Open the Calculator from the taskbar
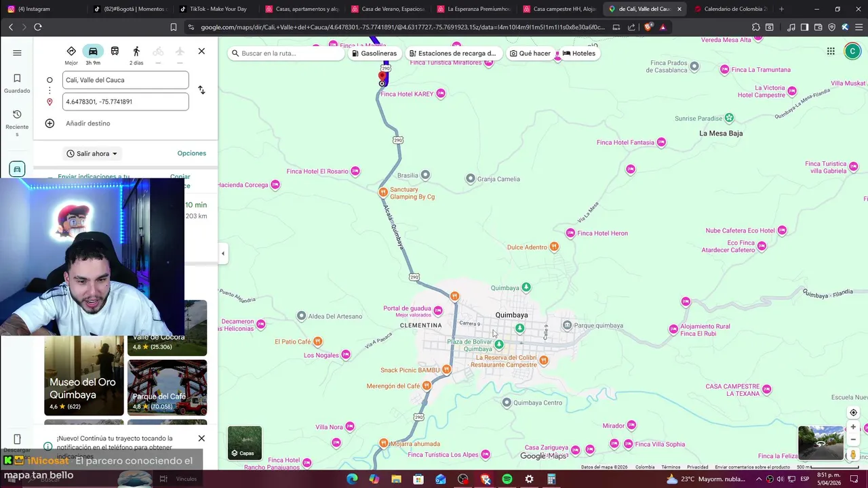868x488 pixels. [551, 479]
